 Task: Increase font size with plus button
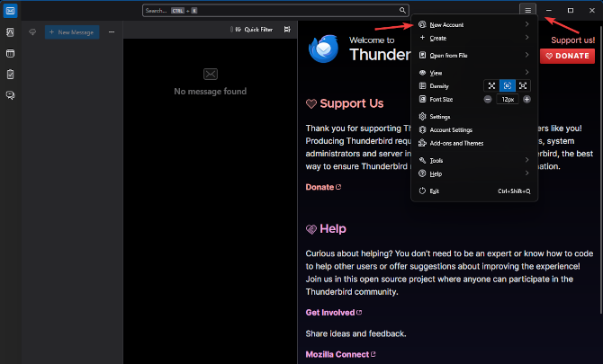coord(526,100)
